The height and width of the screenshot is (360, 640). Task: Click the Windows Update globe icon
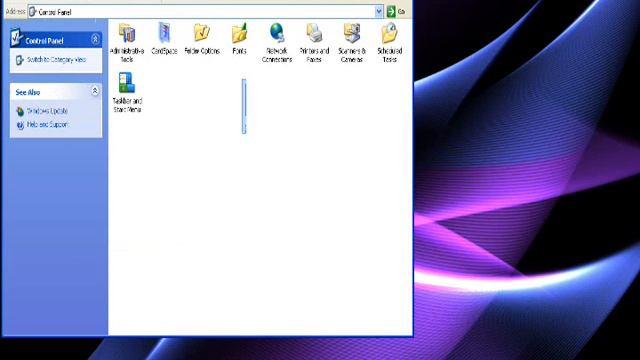20,111
